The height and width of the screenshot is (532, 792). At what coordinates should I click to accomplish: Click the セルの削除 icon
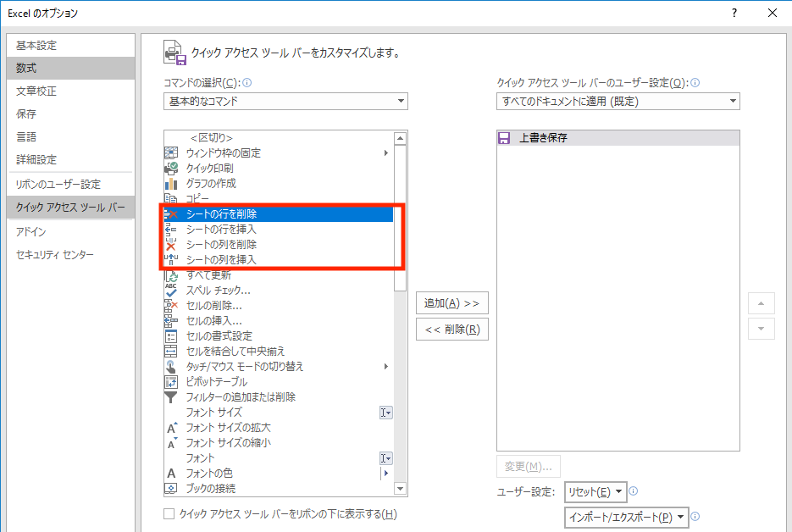(171, 306)
